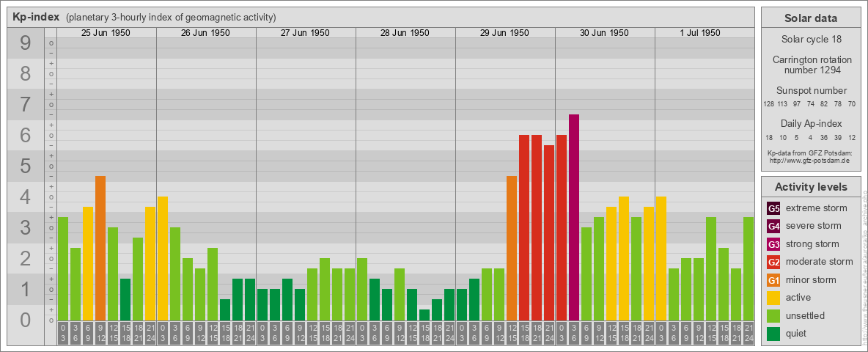Click sunspot number value 97
This screenshot has height=352, width=868.
[797, 104]
